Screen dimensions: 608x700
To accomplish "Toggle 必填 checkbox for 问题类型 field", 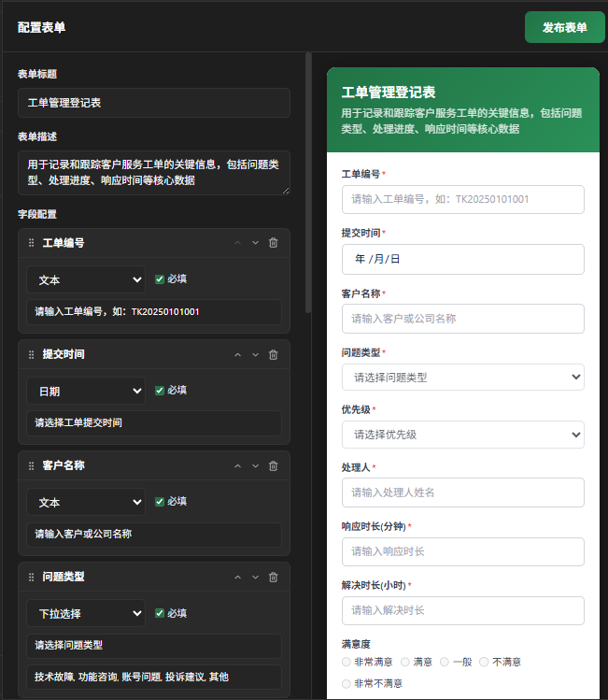I will tap(160, 613).
